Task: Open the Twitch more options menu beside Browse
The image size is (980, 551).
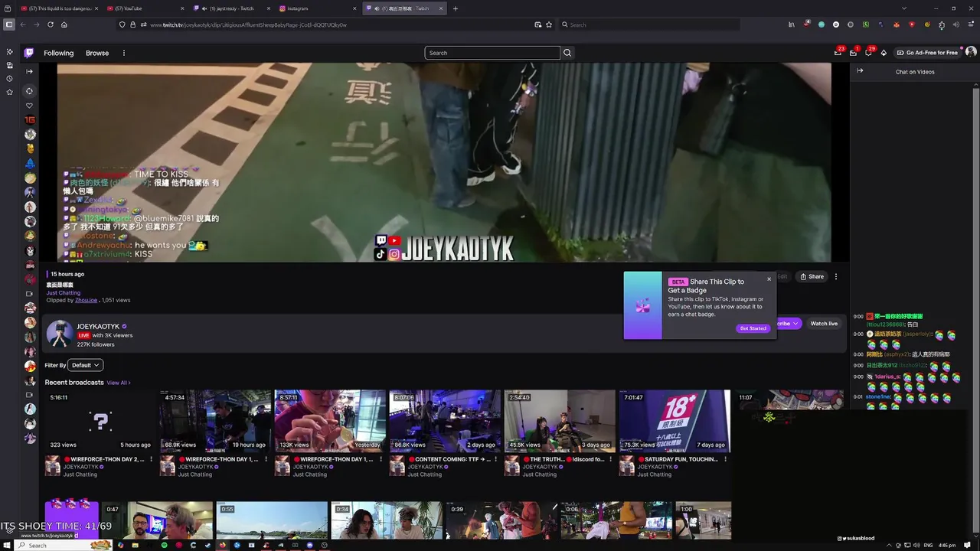Action: pyautogui.click(x=123, y=53)
